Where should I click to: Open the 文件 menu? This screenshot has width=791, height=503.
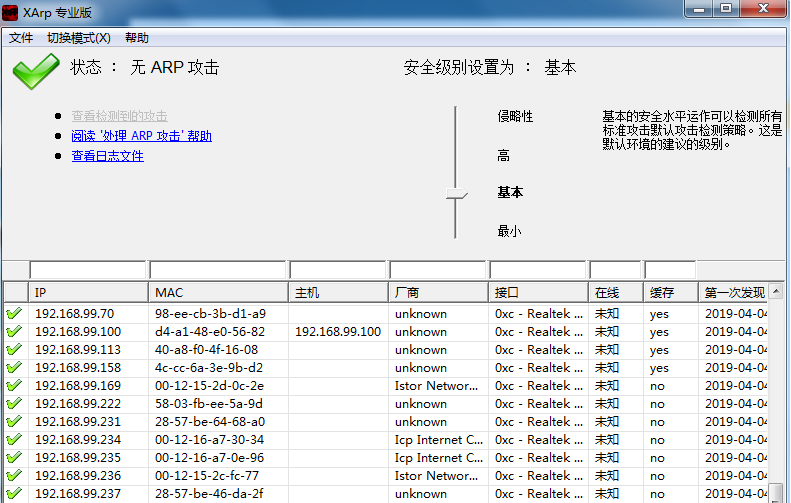pos(21,38)
